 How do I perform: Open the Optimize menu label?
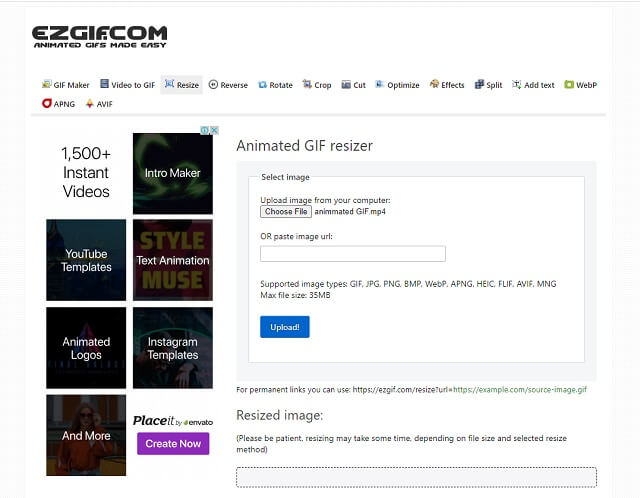(x=403, y=85)
